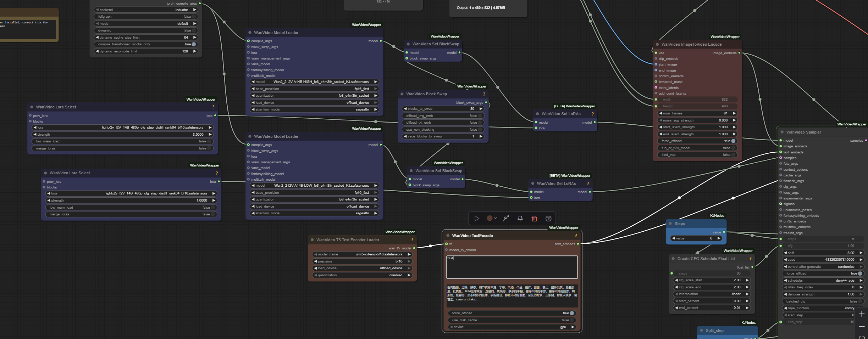The height and width of the screenshot is (339, 868).
Task: Pin the selected WanVideo TextEncode node
Action: 520,219
